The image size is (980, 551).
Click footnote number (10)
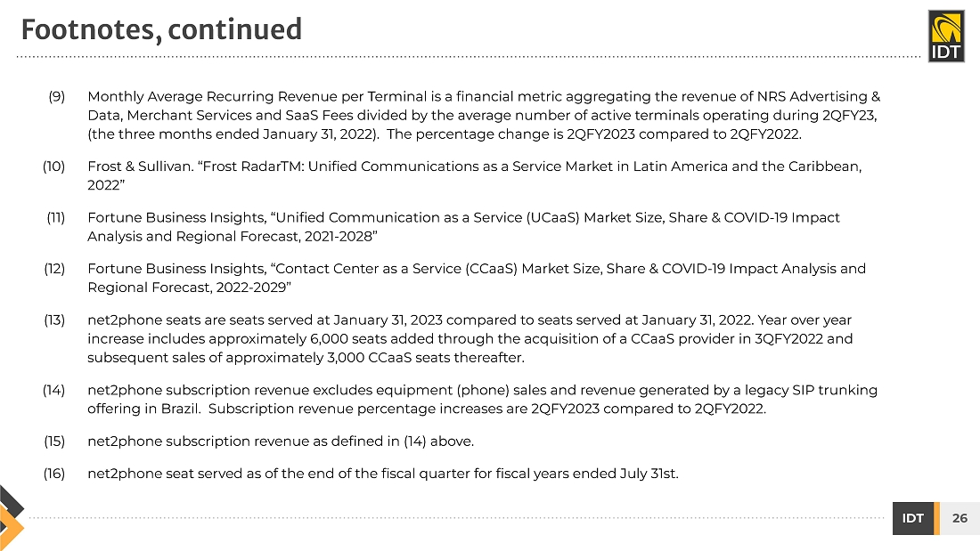click(x=54, y=166)
